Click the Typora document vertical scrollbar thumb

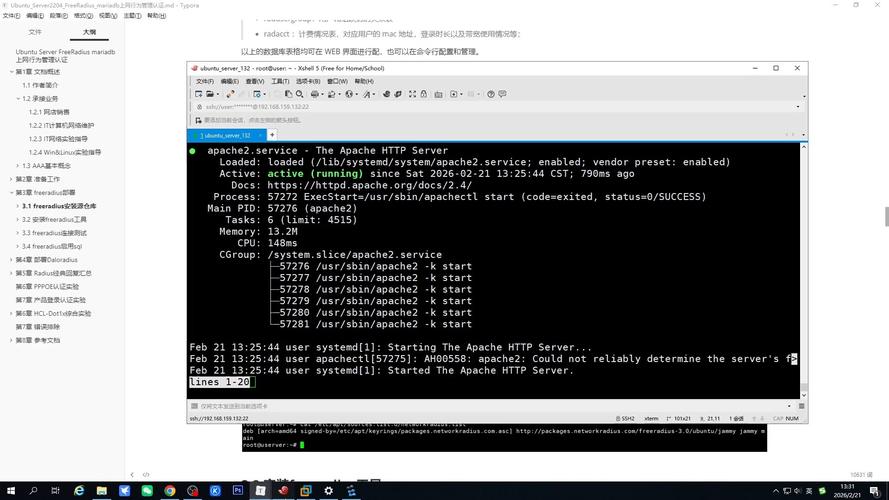point(887,217)
